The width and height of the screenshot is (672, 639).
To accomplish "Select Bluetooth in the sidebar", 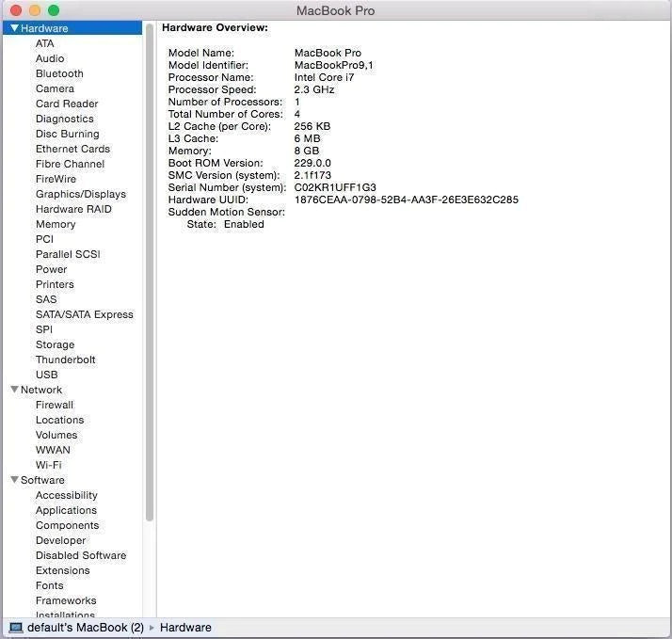I will tap(59, 73).
